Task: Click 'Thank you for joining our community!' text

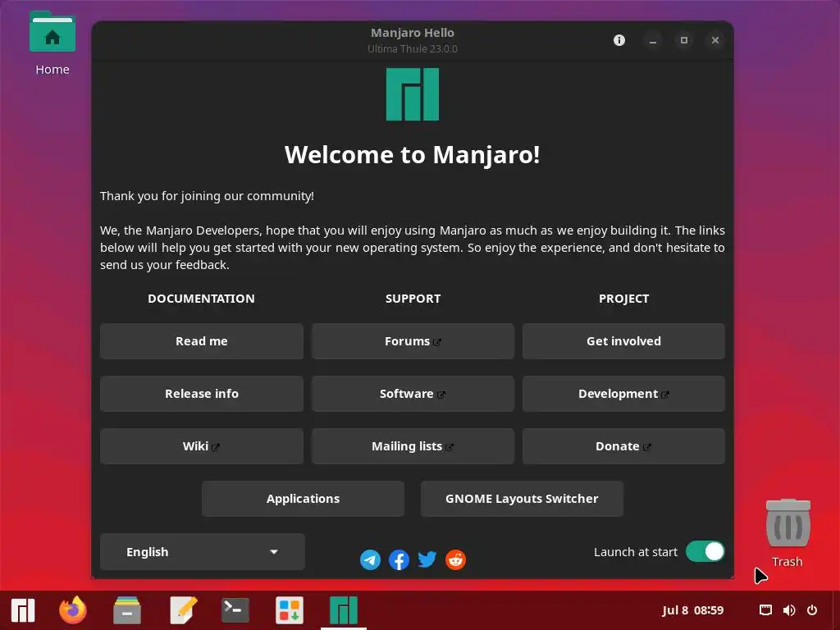Action: point(207,196)
